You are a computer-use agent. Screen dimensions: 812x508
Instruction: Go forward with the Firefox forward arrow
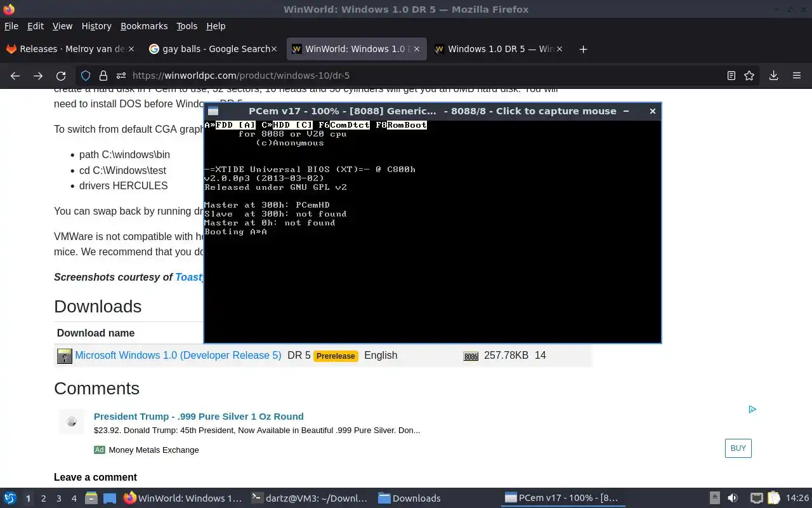(x=38, y=76)
